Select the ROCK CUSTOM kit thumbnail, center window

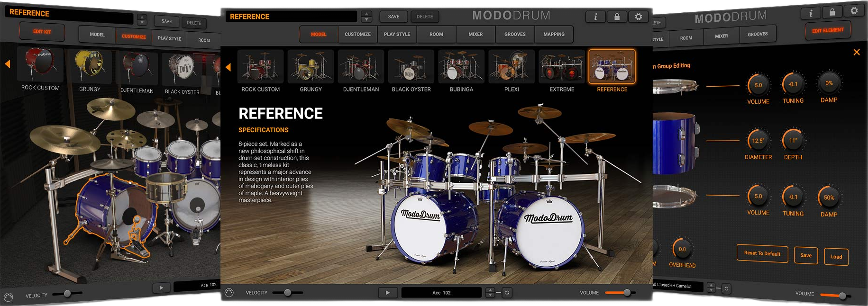click(260, 67)
